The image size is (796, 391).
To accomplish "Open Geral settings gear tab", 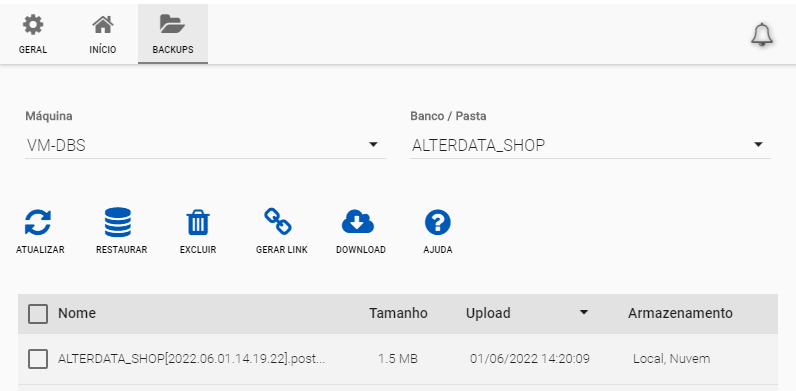I will coord(33,34).
